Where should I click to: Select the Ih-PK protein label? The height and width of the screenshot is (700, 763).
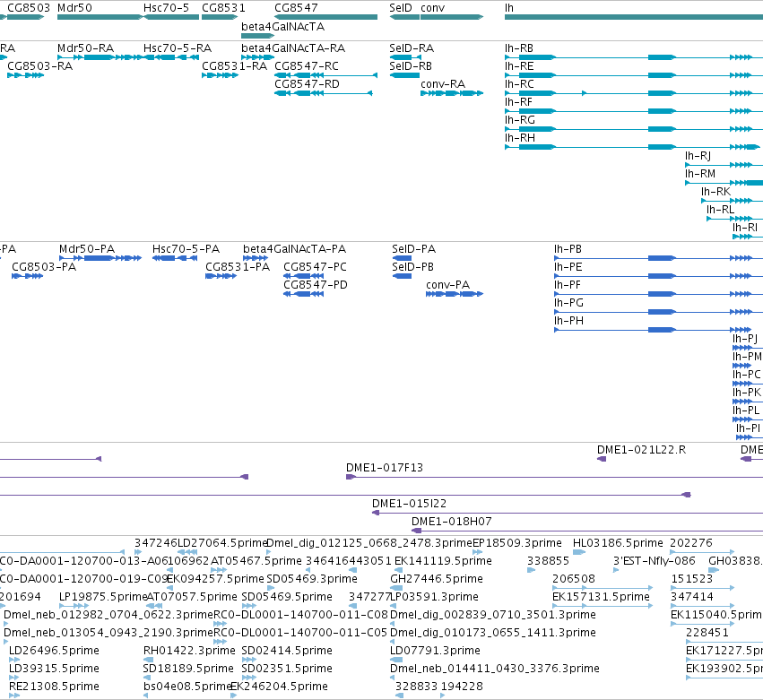coord(747,392)
